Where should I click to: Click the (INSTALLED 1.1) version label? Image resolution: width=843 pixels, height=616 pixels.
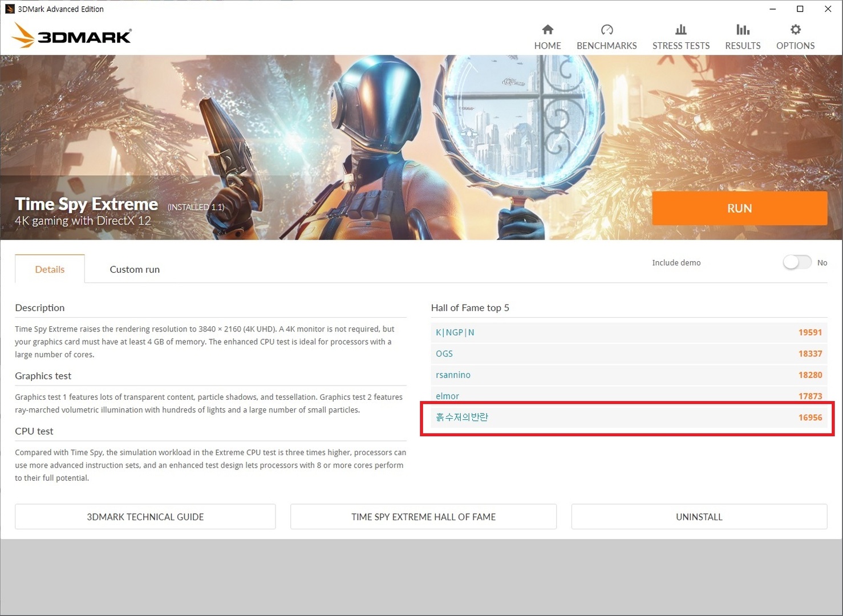pyautogui.click(x=196, y=207)
